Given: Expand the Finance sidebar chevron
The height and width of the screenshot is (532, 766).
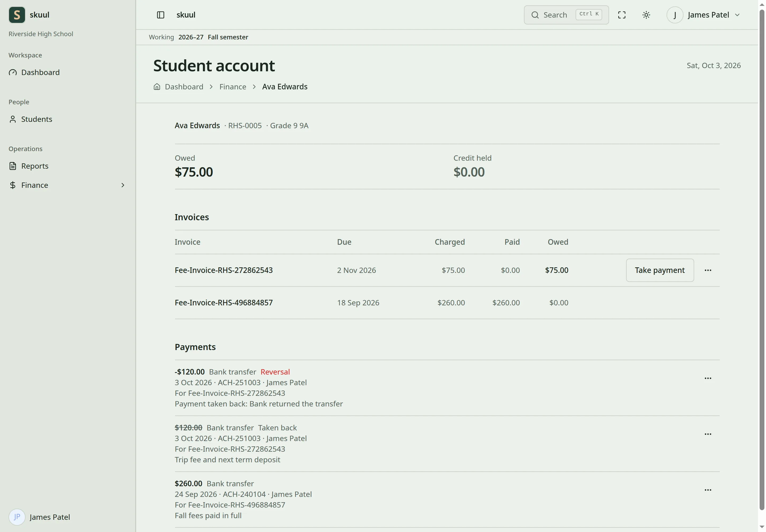Looking at the screenshot, I should (x=122, y=185).
